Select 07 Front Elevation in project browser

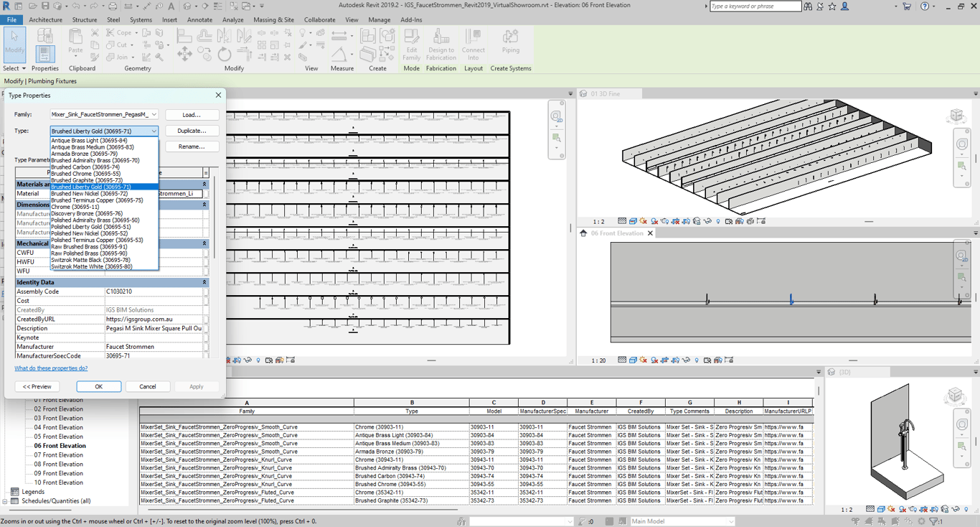[x=58, y=455]
